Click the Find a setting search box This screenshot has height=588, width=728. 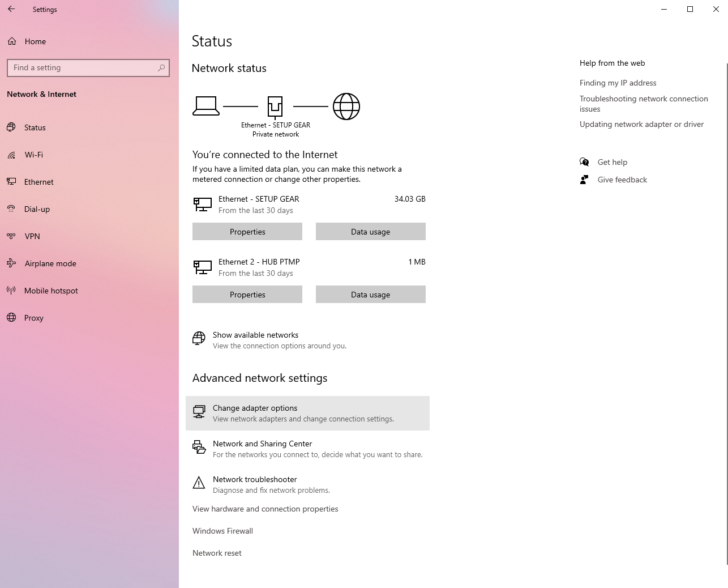click(x=88, y=67)
